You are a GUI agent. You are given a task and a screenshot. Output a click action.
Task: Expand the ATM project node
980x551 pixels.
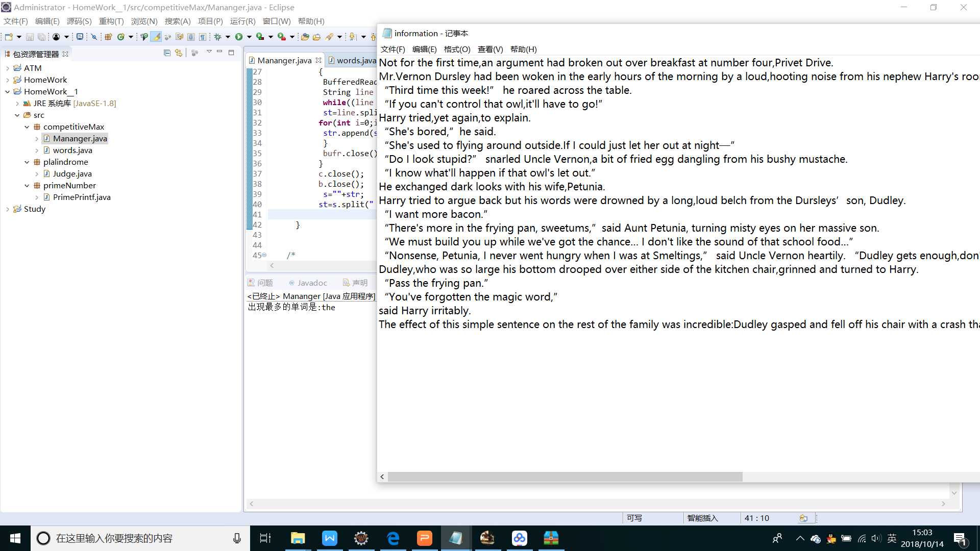[7, 68]
